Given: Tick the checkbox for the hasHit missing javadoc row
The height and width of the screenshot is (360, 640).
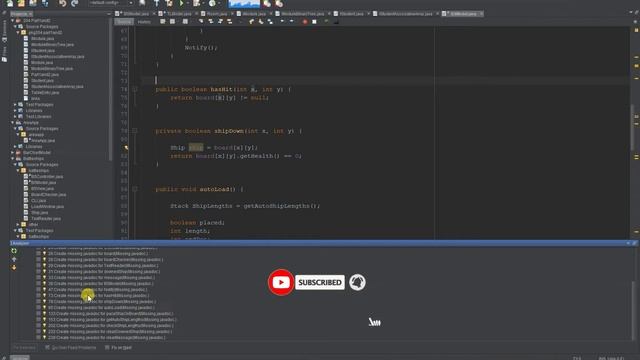Looking at the screenshot, I should [x=38, y=296].
